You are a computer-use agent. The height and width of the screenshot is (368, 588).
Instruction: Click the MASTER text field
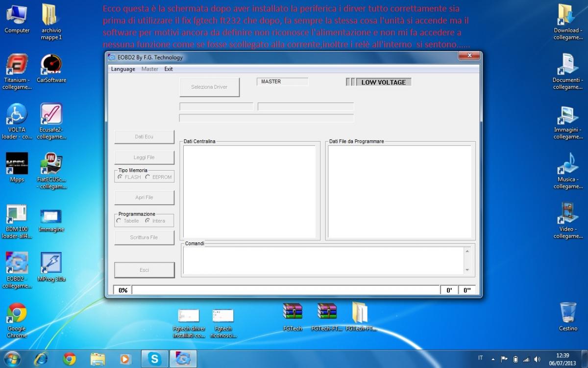coord(282,81)
